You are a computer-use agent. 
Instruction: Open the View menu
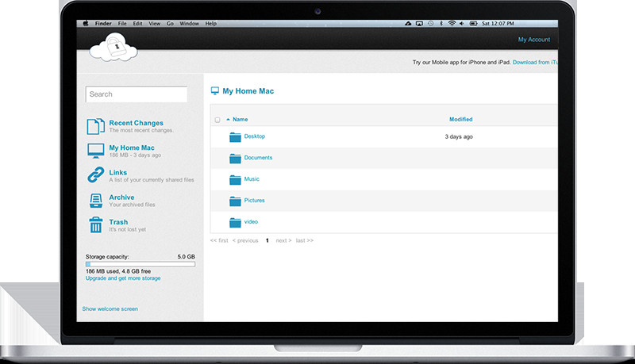(x=154, y=24)
